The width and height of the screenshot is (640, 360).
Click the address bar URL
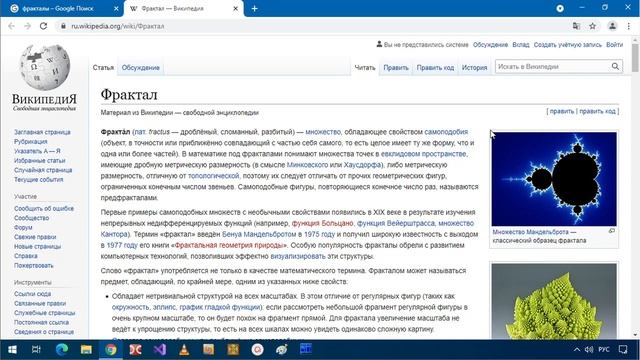tap(118, 26)
